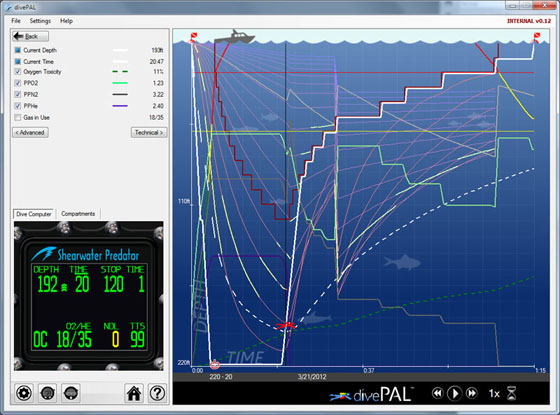This screenshot has width=560, height=415.
Task: Click the 3/21/2012 date label
Action: tap(312, 377)
